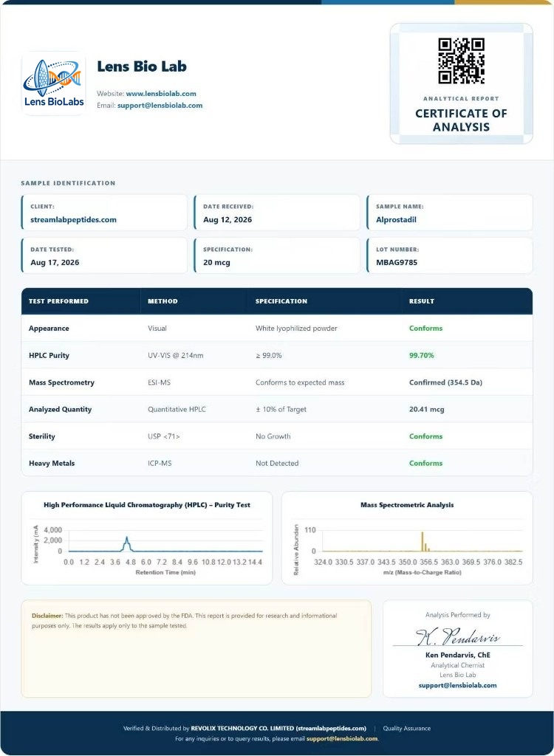This screenshot has width=554, height=756.
Task: Click the 'Analyzed Quantity' row label
Action: pos(60,409)
